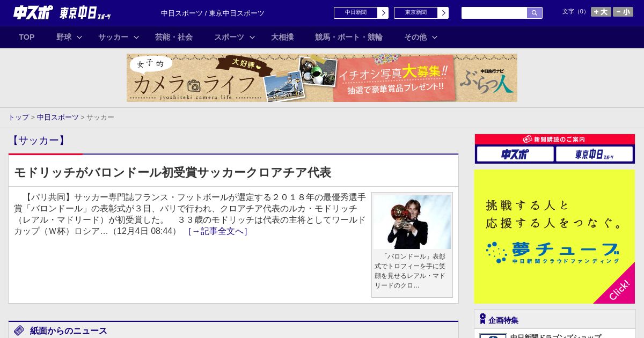
Task: Open the 芸能・社会 menu item
Action: pos(174,37)
